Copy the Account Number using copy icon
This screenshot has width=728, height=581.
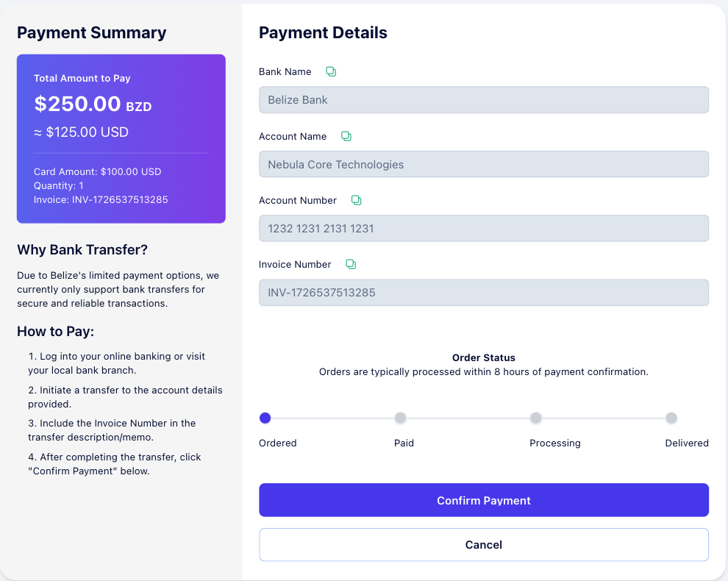pyautogui.click(x=356, y=200)
